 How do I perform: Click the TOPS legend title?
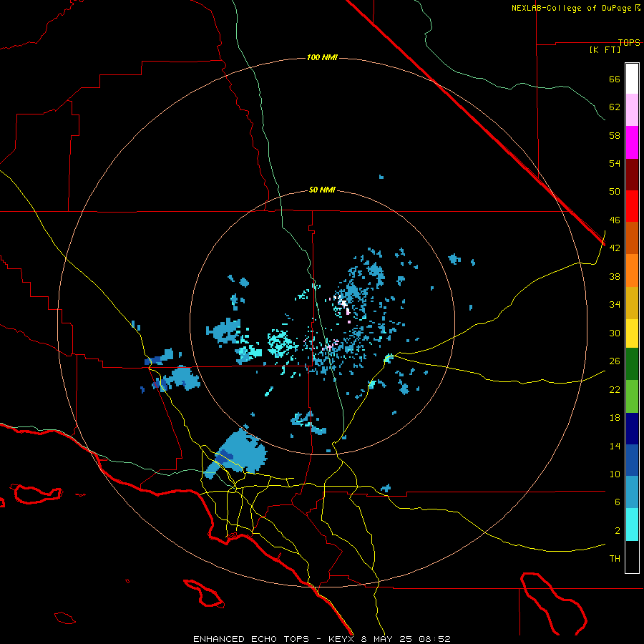pyautogui.click(x=629, y=42)
